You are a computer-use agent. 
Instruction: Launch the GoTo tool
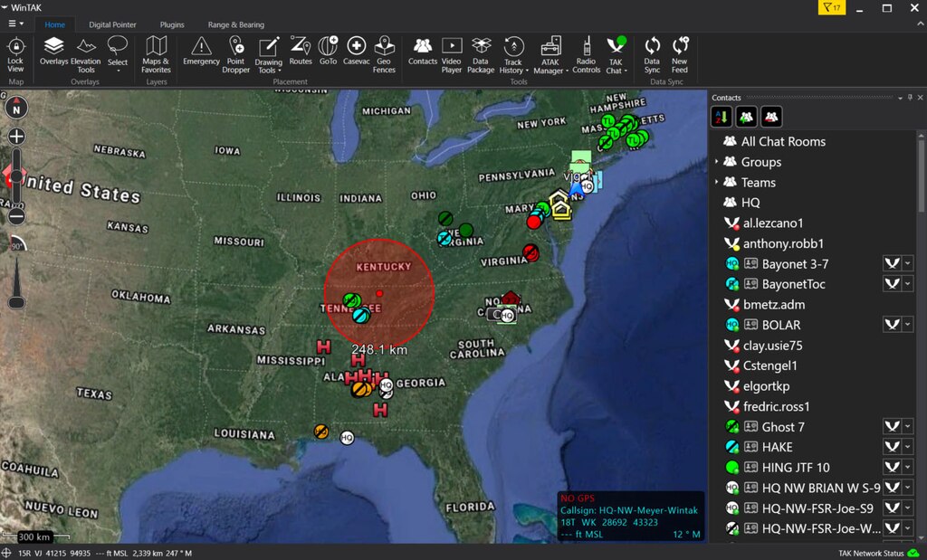click(x=328, y=52)
